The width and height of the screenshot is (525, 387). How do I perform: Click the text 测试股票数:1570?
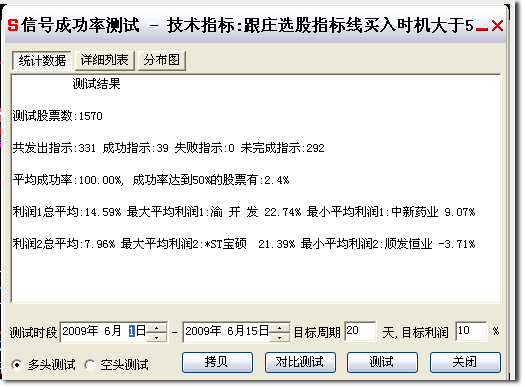58,116
